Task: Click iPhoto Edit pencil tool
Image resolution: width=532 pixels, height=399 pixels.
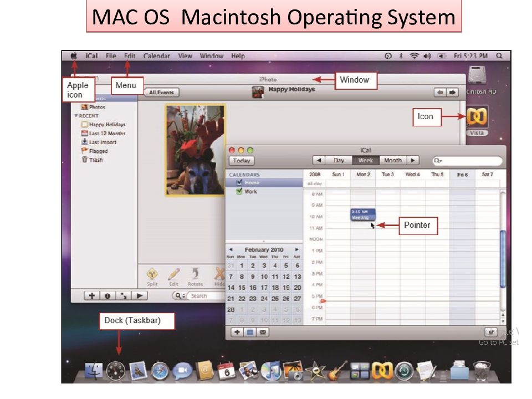Action: [x=173, y=277]
